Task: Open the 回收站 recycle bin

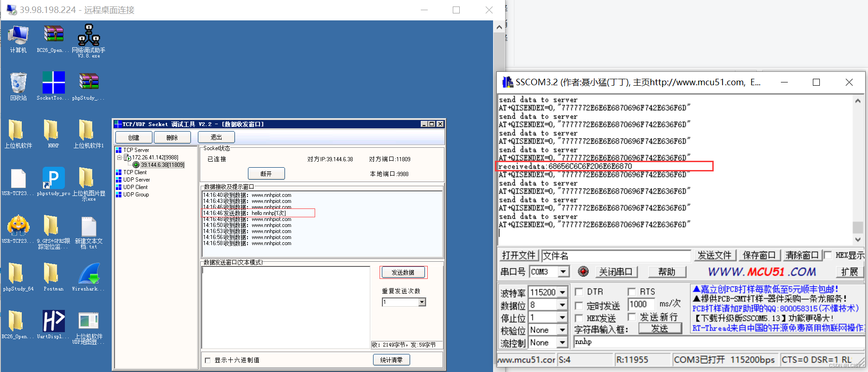Action: point(18,83)
